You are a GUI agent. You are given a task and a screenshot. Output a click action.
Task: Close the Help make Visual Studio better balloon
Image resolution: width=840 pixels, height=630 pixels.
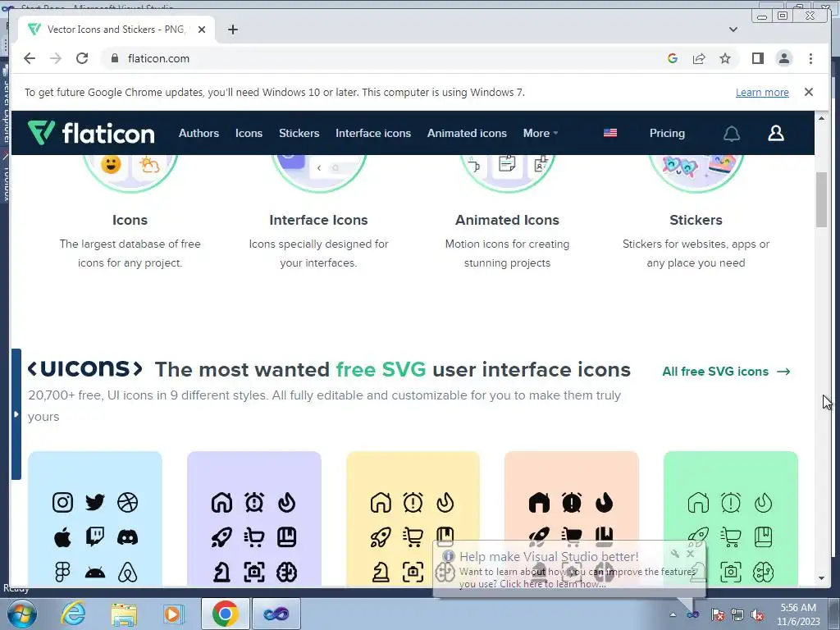tap(690, 554)
